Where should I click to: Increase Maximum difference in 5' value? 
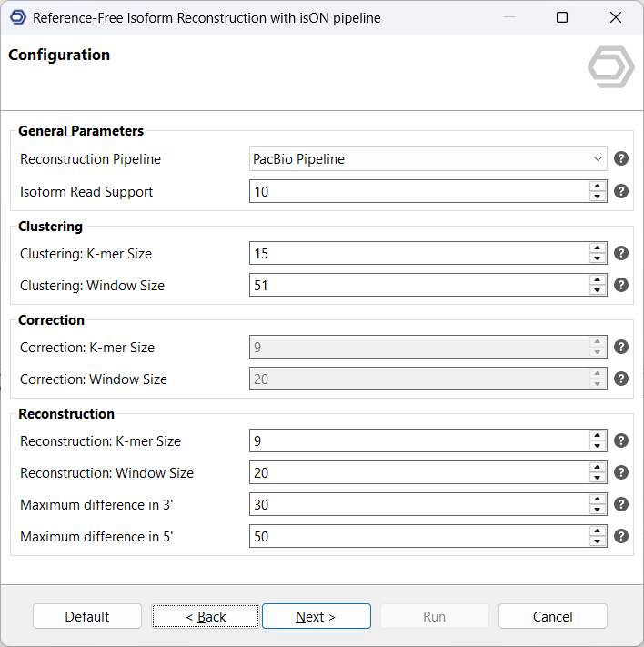pos(598,531)
